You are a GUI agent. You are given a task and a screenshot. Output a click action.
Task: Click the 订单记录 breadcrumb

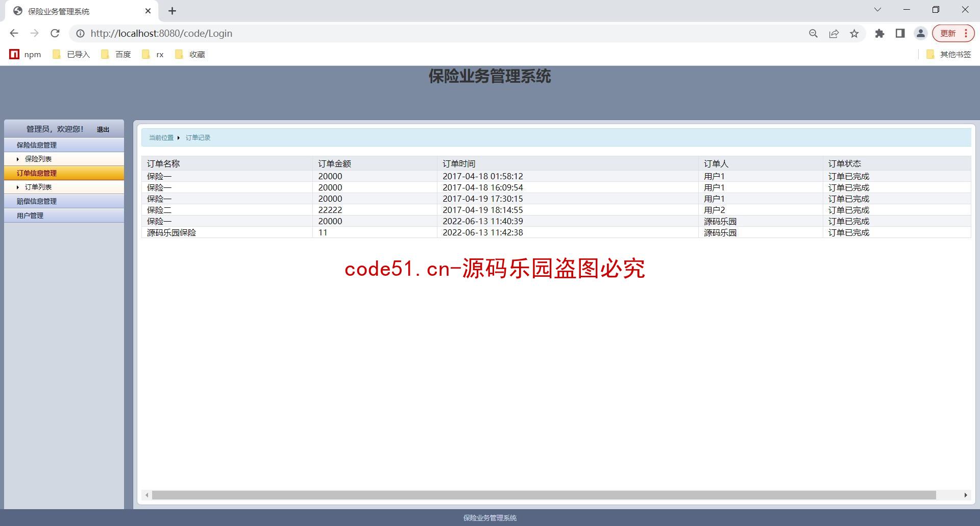[x=198, y=137]
